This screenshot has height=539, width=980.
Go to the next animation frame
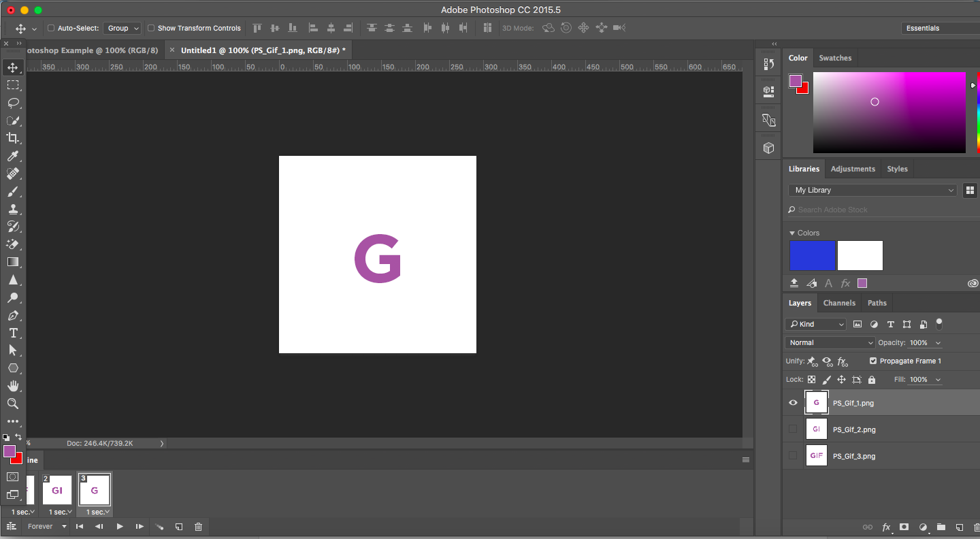pos(140,527)
